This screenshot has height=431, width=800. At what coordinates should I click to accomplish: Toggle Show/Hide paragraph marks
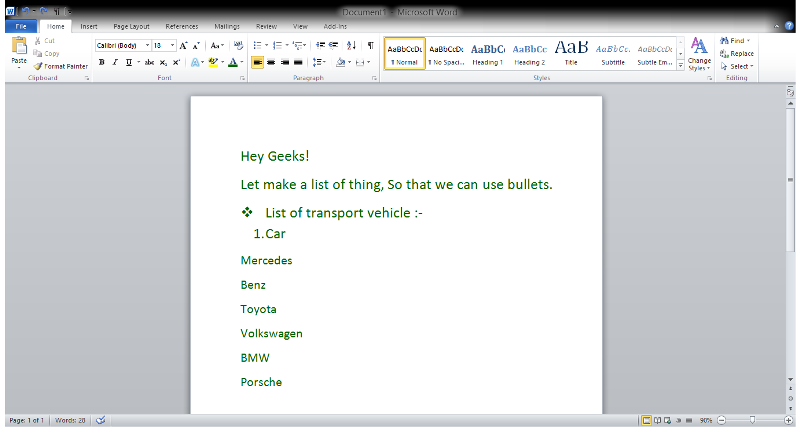pyautogui.click(x=371, y=45)
